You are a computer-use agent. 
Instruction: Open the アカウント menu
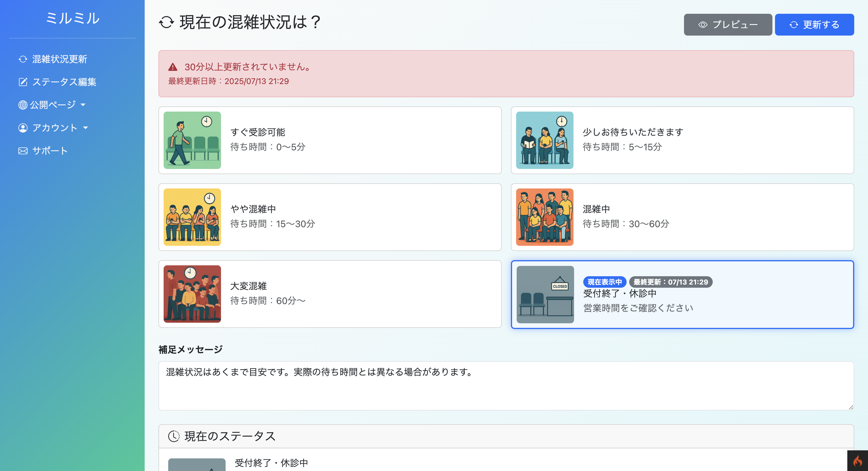(53, 128)
